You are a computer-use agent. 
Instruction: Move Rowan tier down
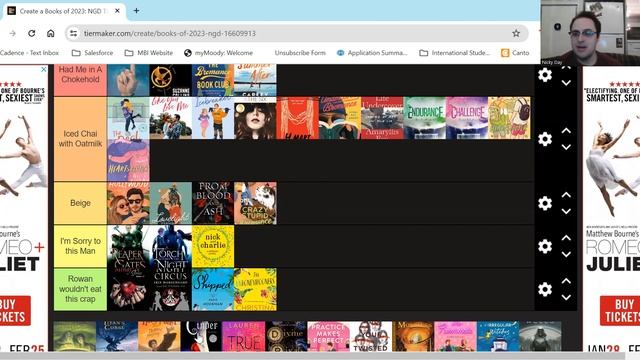pyautogui.click(x=566, y=297)
